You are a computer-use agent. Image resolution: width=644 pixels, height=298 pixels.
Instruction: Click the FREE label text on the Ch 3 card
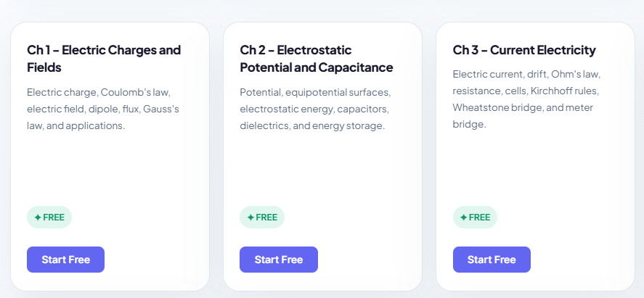click(x=479, y=217)
